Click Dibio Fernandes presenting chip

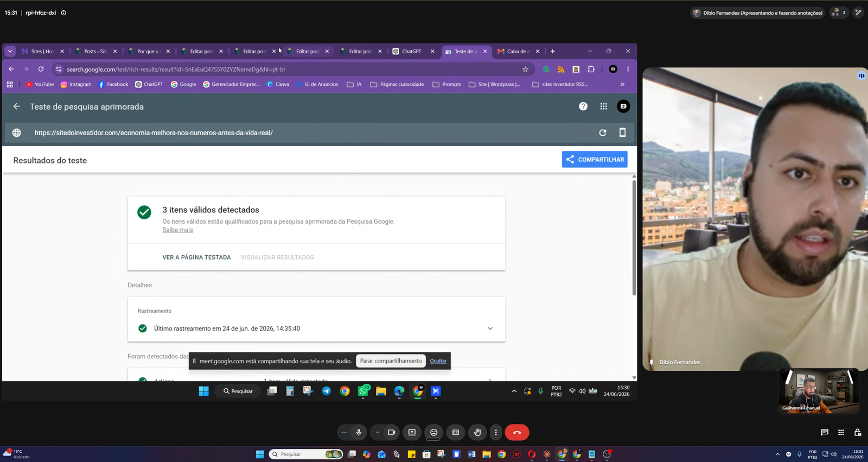point(758,12)
